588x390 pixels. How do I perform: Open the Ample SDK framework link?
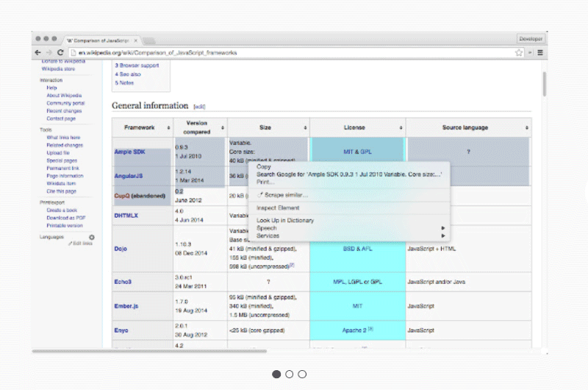[130, 152]
